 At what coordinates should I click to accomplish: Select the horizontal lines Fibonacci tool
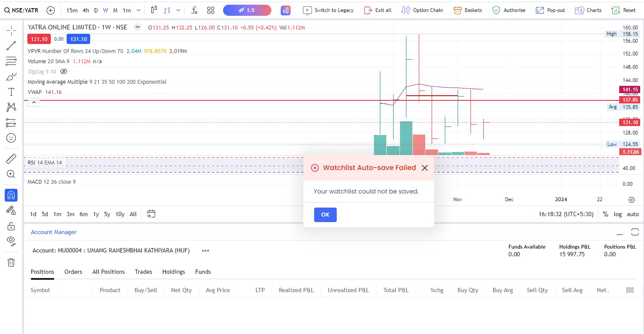click(x=12, y=61)
